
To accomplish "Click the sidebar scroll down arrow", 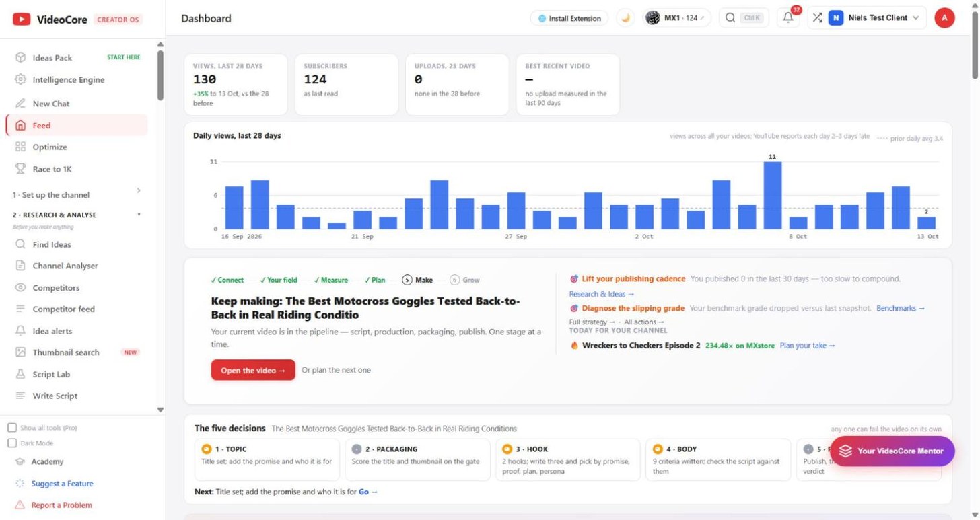I will (160, 410).
